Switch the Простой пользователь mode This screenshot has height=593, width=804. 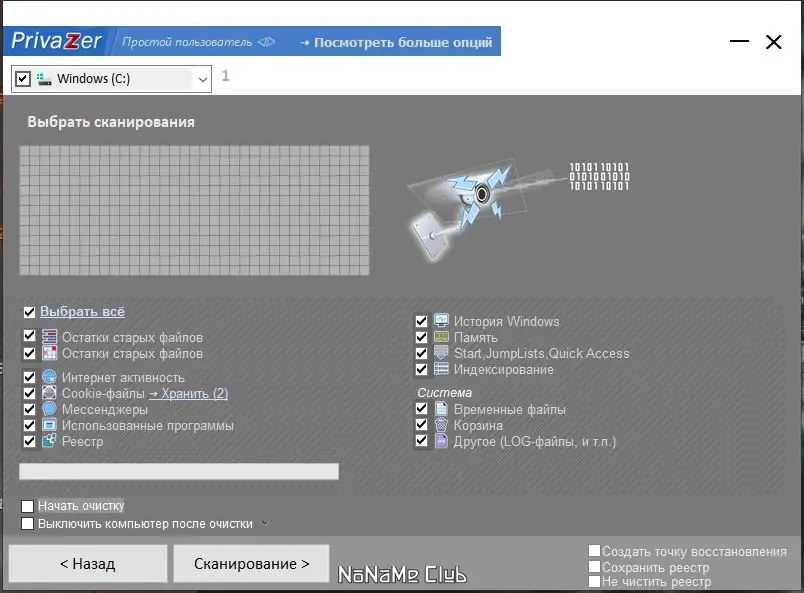[187, 42]
